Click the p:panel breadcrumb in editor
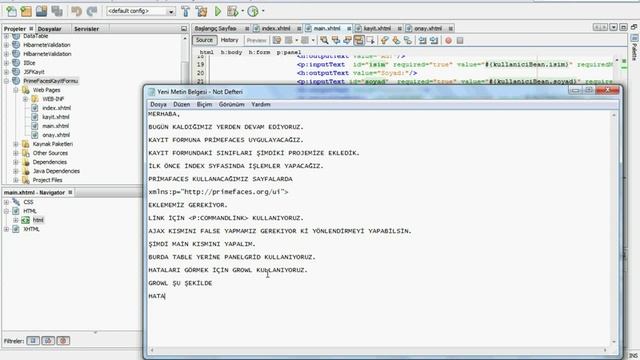640x360 pixels. coord(289,53)
